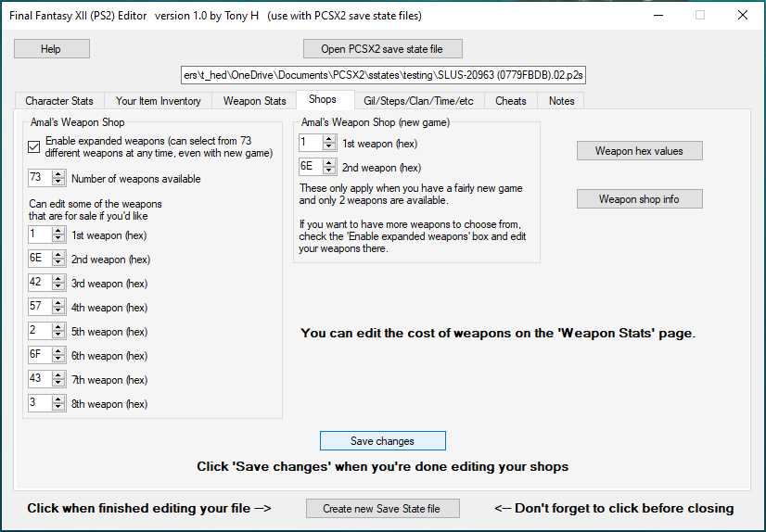Increase the 6th weapon hex value
Viewport: 766px width, 532px height.
tap(58, 351)
